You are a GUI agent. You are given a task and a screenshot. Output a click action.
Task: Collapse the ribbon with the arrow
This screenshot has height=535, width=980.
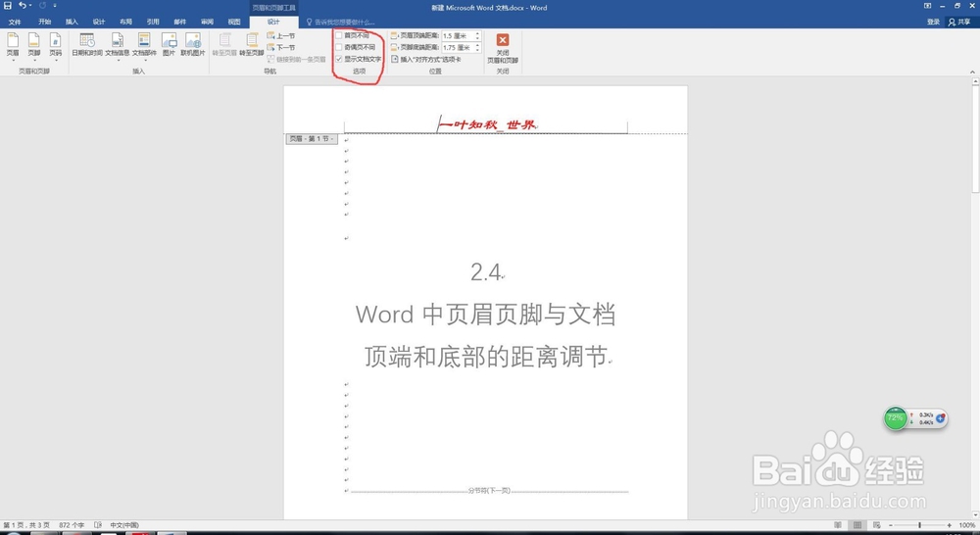click(972, 73)
